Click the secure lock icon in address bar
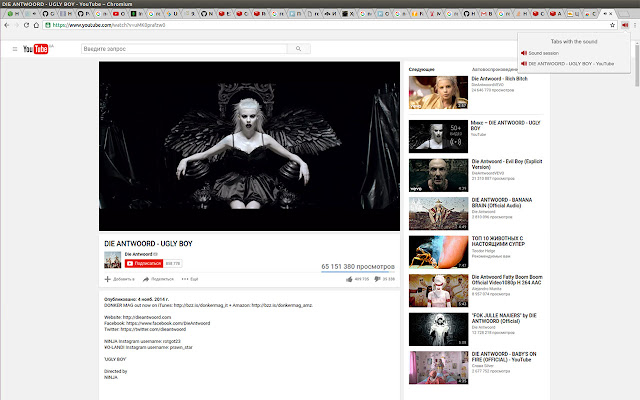The height and width of the screenshot is (400, 640). click(x=48, y=25)
